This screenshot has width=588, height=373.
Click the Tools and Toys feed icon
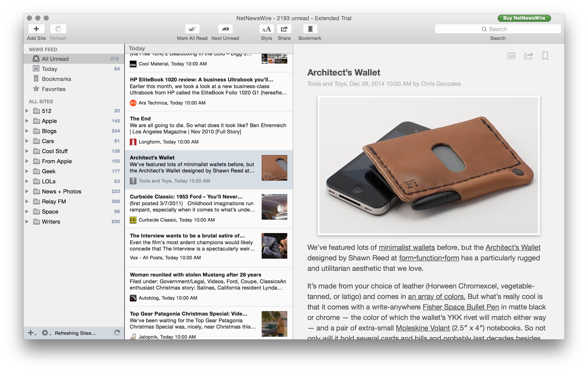(x=133, y=181)
